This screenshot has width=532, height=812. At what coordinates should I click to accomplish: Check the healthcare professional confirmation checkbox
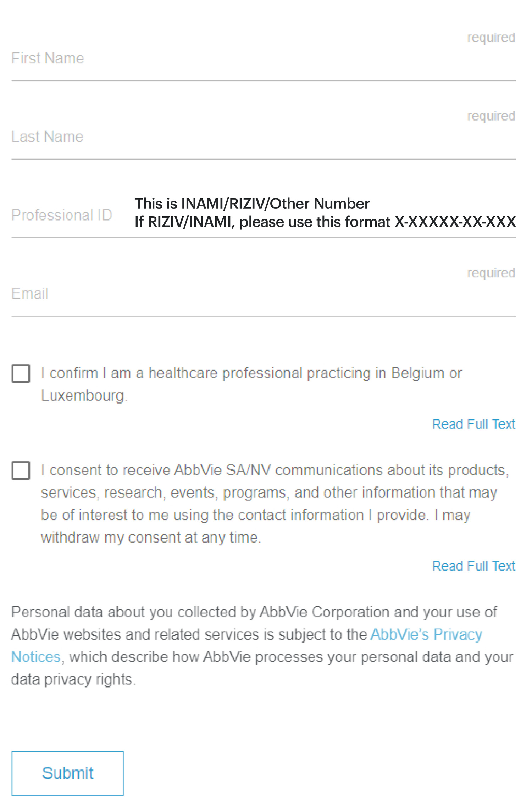tap(21, 373)
